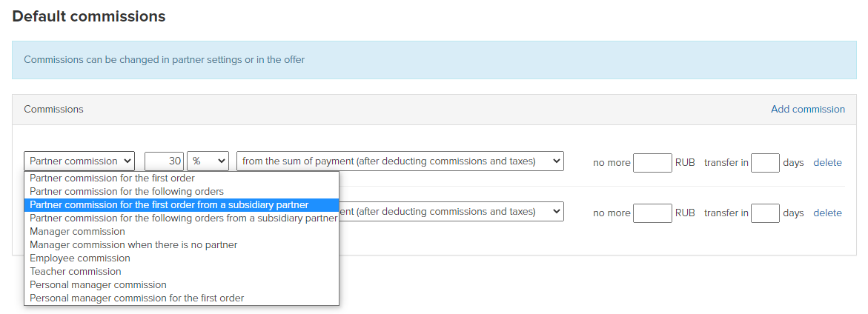The image size is (868, 314).
Task: Pick 'Personal manager commission for the first order'
Action: [182, 298]
